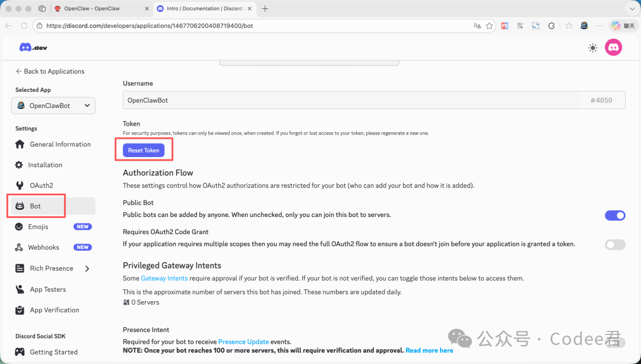This screenshot has height=364, width=641.
Task: Close the Discord Documentation tab
Action: pos(249,8)
